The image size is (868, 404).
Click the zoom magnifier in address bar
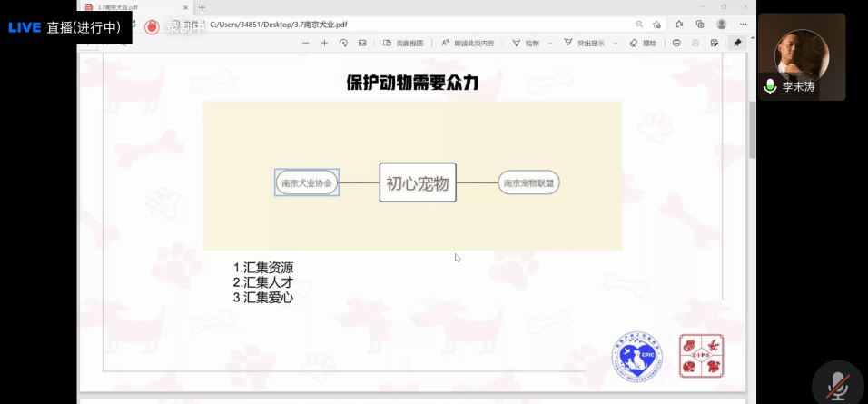639,25
